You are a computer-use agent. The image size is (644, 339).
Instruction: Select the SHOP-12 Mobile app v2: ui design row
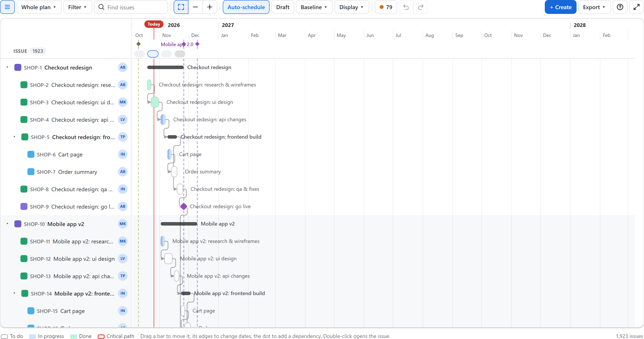(x=65, y=259)
